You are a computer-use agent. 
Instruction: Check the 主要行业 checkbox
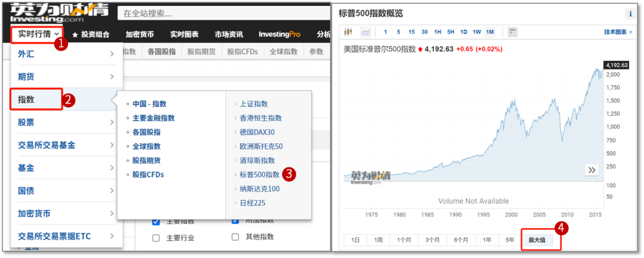pos(156,238)
